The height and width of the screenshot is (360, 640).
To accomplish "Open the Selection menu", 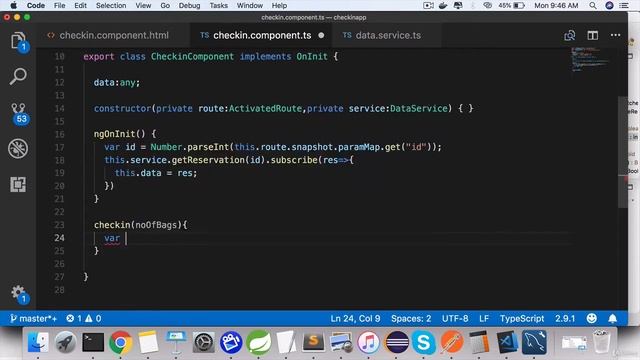I will click(x=111, y=5).
